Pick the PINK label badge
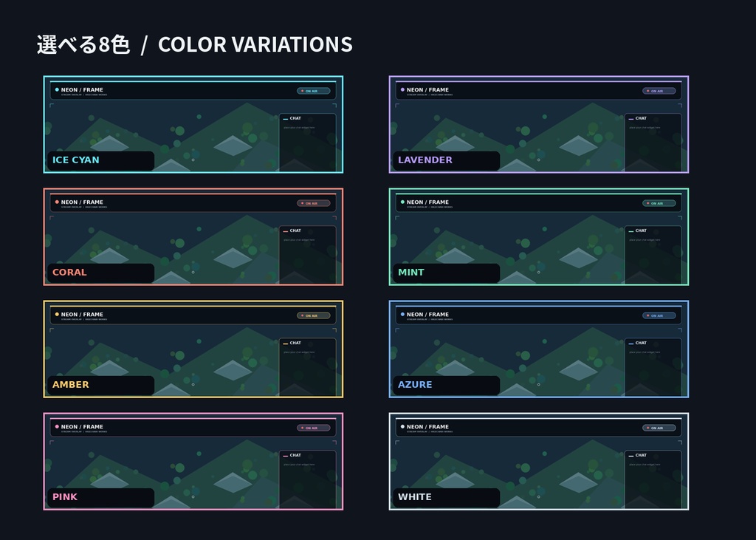 tap(100, 498)
